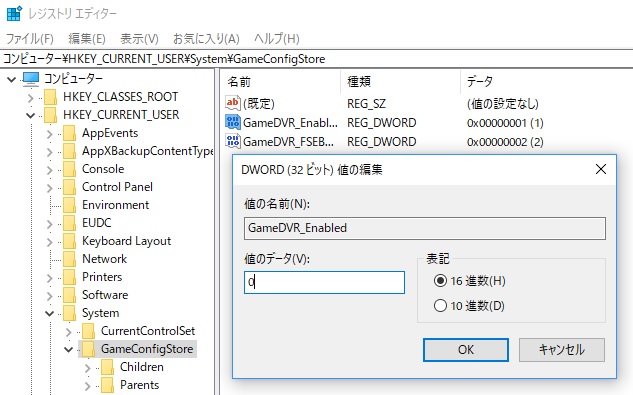Select the Software tree item
Viewport: 633px width, 395px height.
pyautogui.click(x=105, y=295)
